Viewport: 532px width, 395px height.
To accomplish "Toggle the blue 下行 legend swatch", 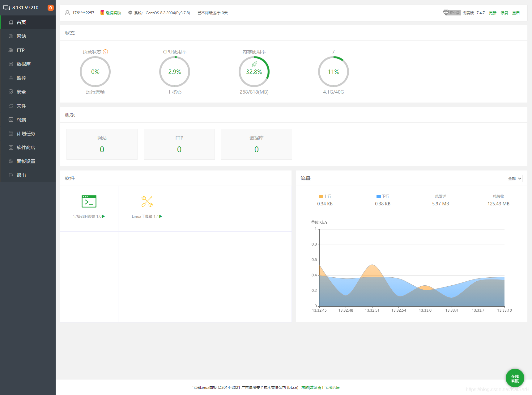I will [378, 196].
